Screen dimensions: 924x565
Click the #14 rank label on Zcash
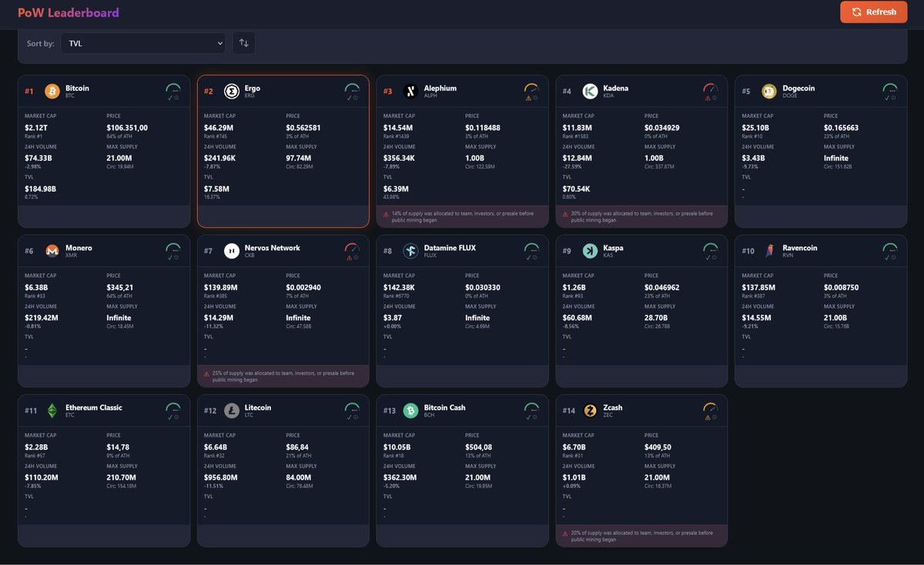[568, 411]
